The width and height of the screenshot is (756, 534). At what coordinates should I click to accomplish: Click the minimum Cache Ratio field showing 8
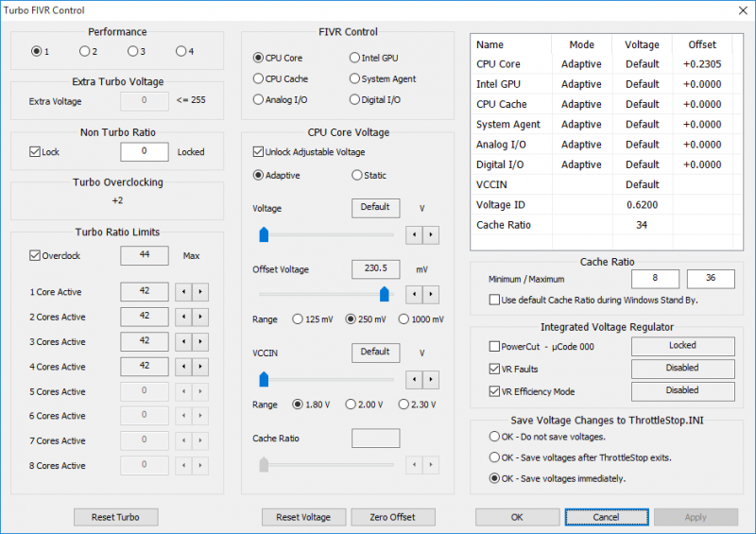(655, 278)
